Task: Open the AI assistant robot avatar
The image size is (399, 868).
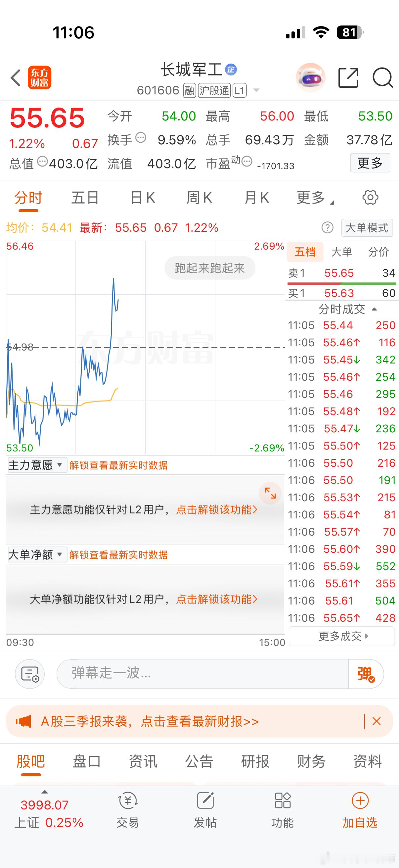Action: (310, 77)
